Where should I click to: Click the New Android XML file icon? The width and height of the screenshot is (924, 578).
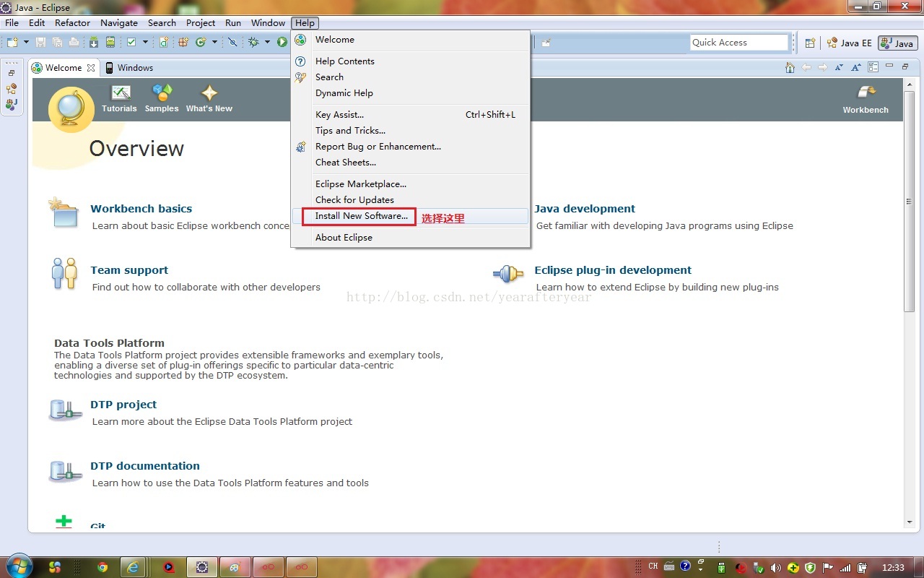pos(164,43)
